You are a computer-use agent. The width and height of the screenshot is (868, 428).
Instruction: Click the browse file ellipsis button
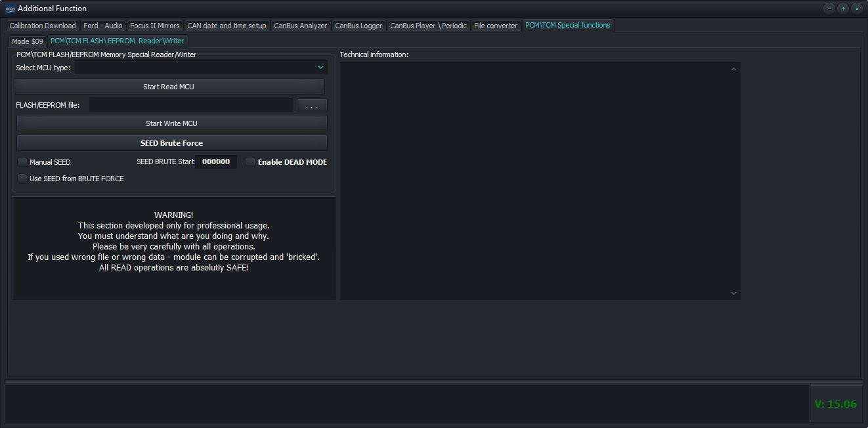pyautogui.click(x=312, y=105)
